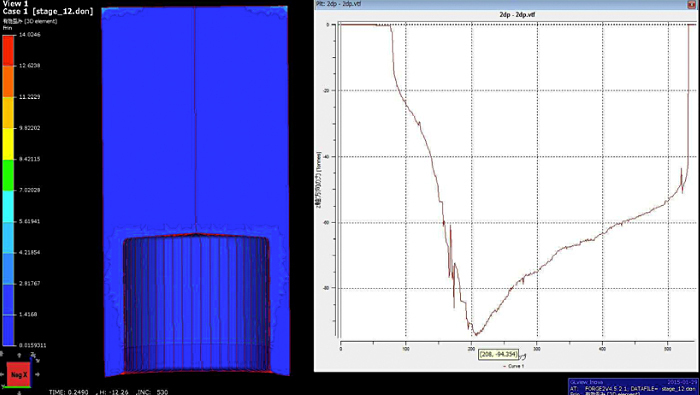Click the [208, -94.354] coordinate tooltip
This screenshot has height=395, width=700.
tap(498, 355)
